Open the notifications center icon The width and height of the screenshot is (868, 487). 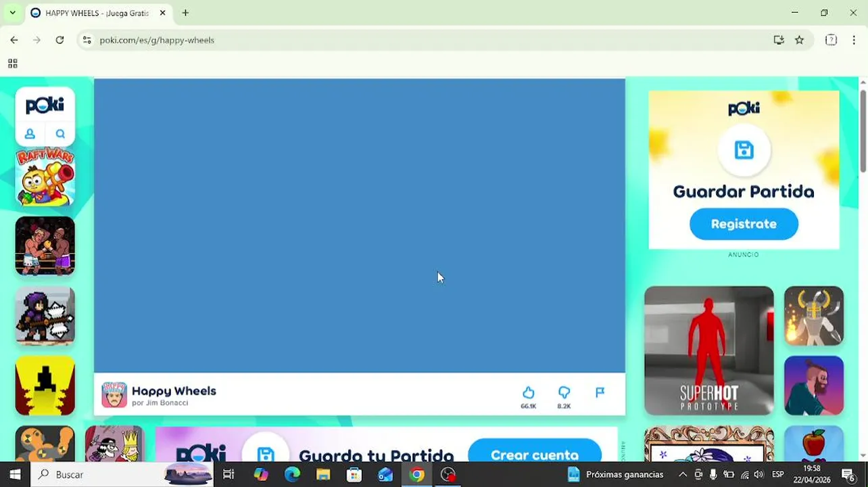point(848,474)
